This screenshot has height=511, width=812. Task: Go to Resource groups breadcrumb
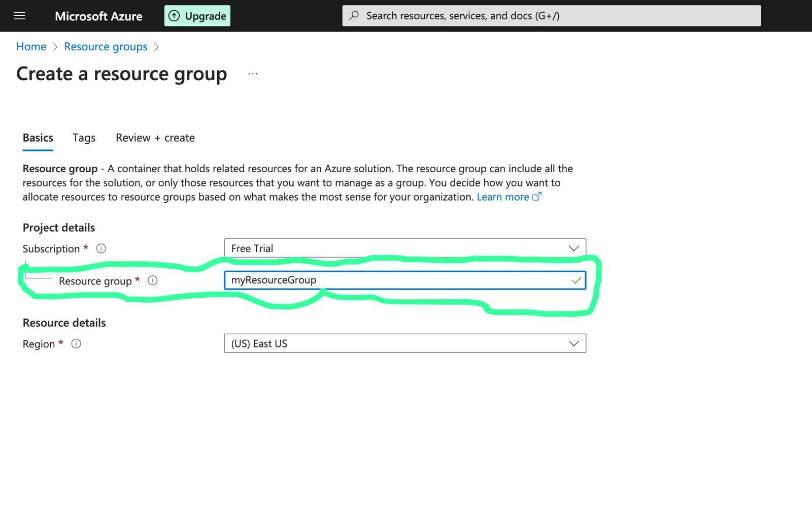pyautogui.click(x=106, y=47)
